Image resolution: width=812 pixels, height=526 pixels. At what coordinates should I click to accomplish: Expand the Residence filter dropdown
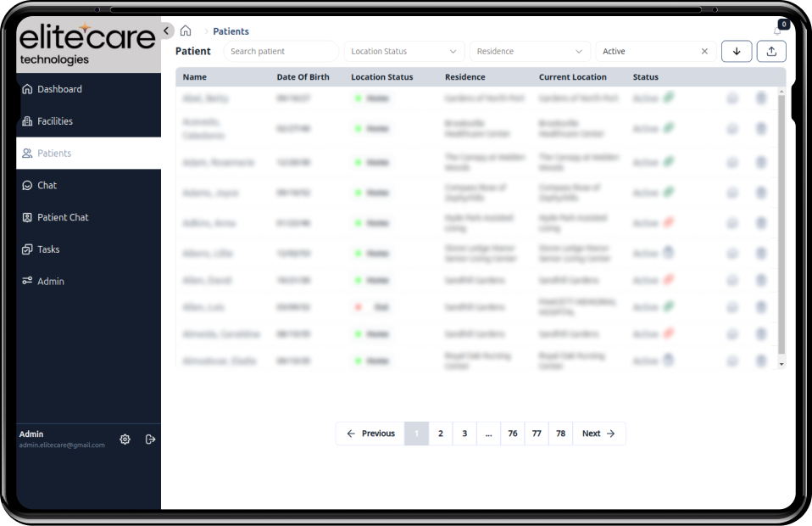point(530,51)
